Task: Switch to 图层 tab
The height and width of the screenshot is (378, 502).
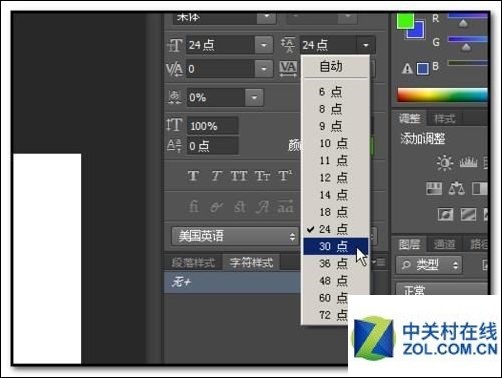Action: click(x=409, y=245)
